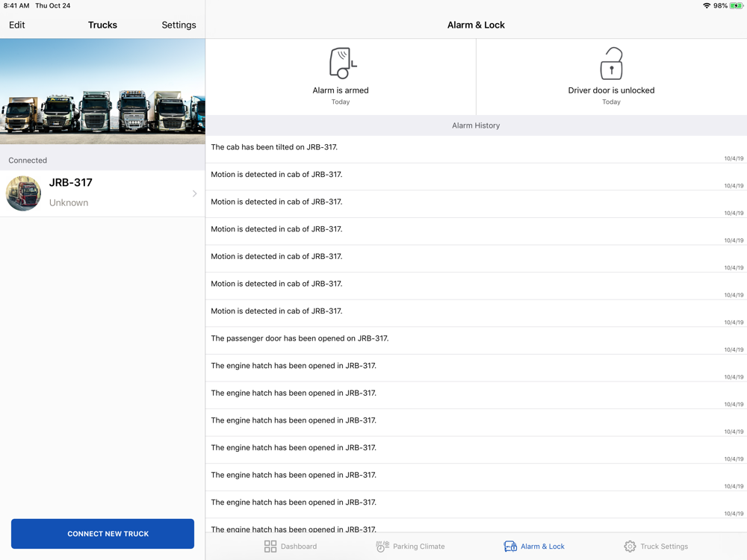Viewport: 747px width, 560px height.
Task: Tap the unlocked padlock icon
Action: (x=611, y=63)
